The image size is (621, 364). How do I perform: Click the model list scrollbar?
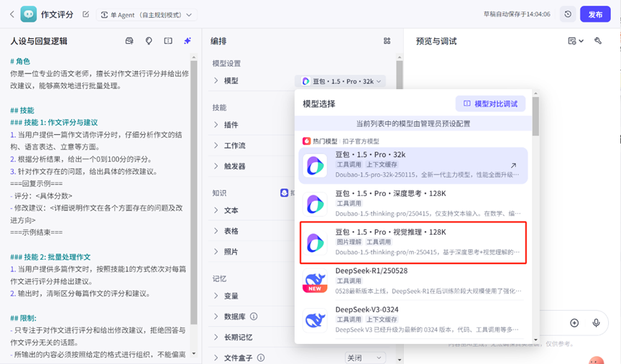(x=536, y=116)
